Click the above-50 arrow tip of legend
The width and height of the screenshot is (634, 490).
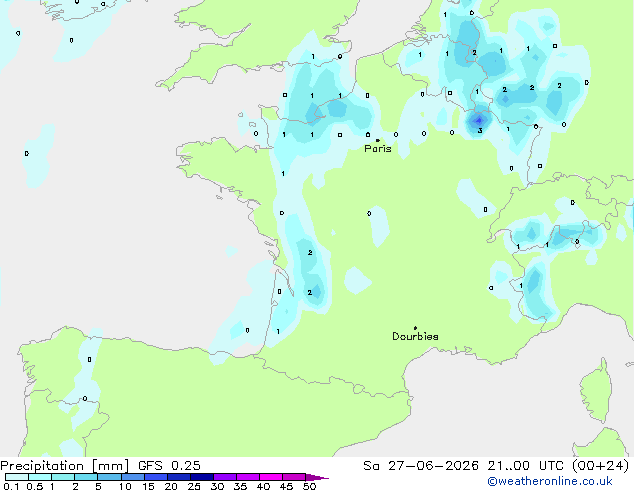[317, 477]
